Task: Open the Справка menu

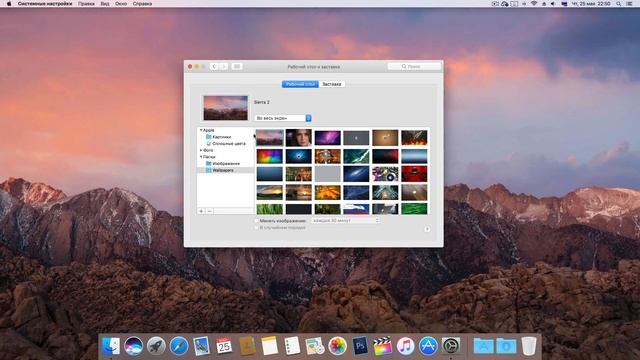Action: (142, 4)
